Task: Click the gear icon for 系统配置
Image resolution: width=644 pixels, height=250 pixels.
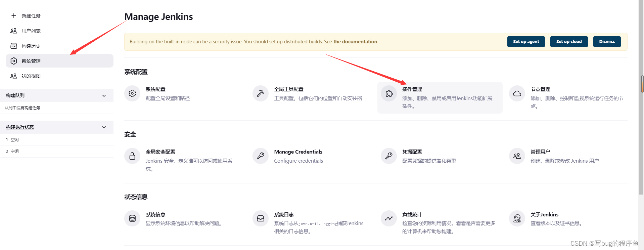Action: point(132,93)
